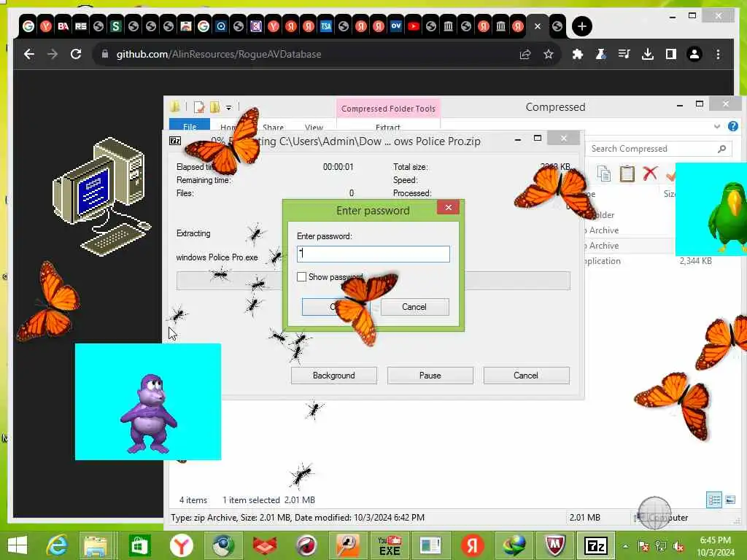Open the media control icon
Image resolution: width=747 pixels, height=560 pixels.
click(624, 54)
